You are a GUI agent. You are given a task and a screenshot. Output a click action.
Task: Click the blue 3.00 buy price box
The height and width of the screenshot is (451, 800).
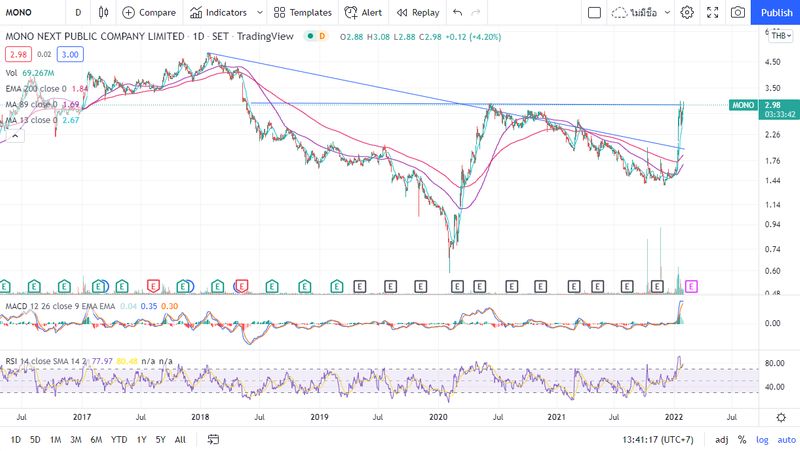point(70,55)
